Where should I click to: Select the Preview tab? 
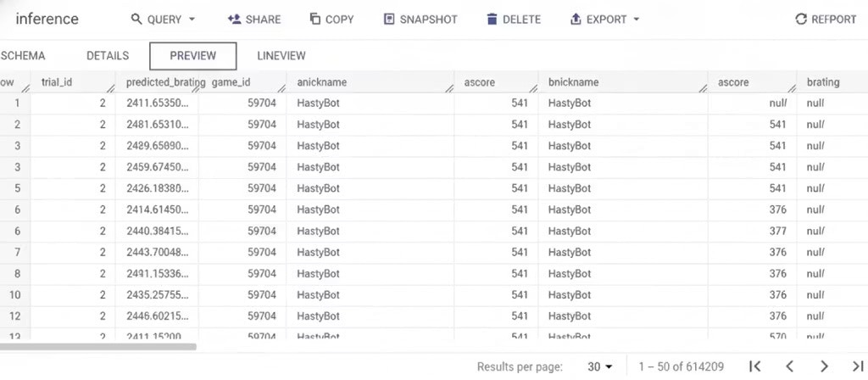(192, 56)
